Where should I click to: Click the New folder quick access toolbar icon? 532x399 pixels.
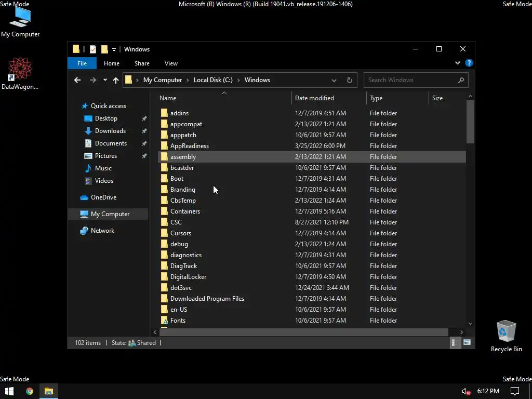point(104,49)
